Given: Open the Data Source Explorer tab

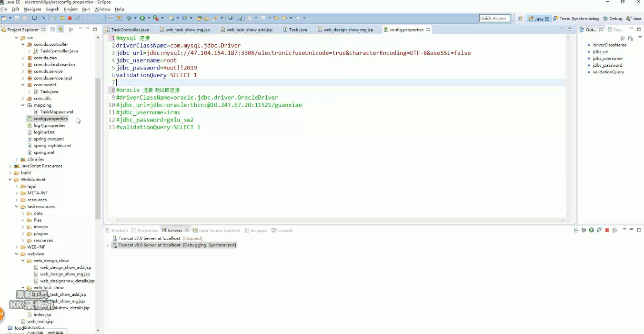Looking at the screenshot, I should point(217,230).
